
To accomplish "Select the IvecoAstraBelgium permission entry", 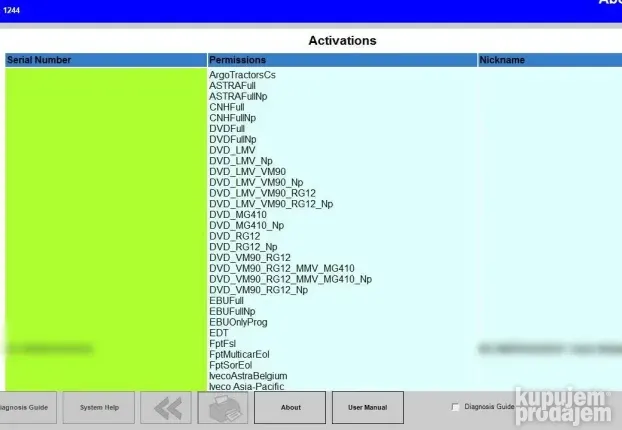I will pyautogui.click(x=248, y=376).
